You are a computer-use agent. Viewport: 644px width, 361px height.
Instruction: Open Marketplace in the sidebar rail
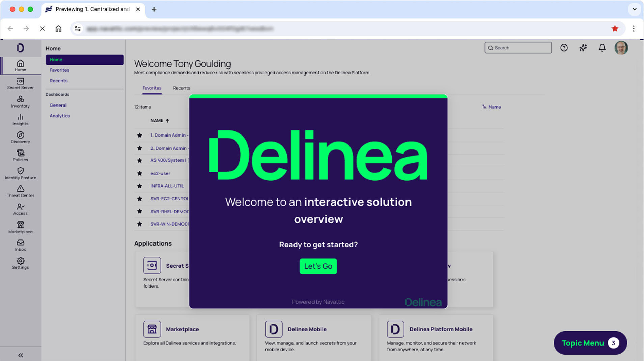click(x=20, y=228)
